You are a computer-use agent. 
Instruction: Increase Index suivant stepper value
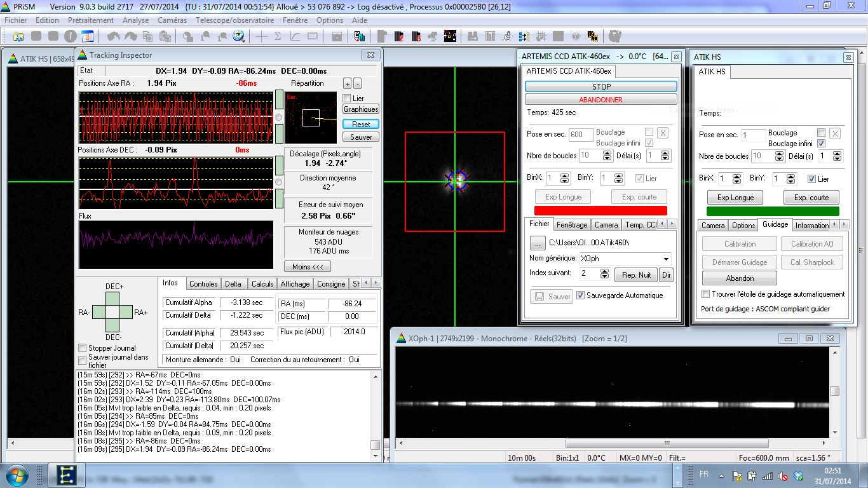(604, 270)
